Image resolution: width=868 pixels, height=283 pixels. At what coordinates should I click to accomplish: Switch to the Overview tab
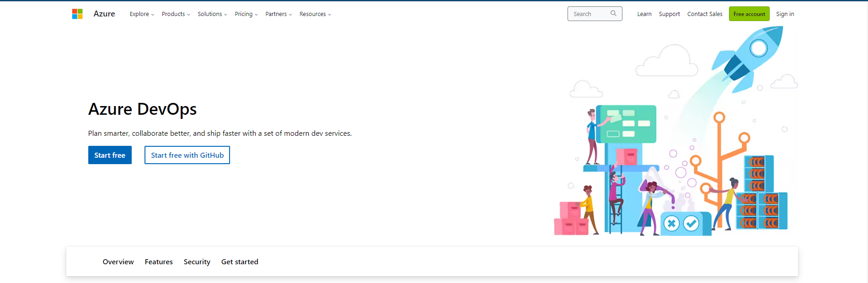(x=118, y=262)
